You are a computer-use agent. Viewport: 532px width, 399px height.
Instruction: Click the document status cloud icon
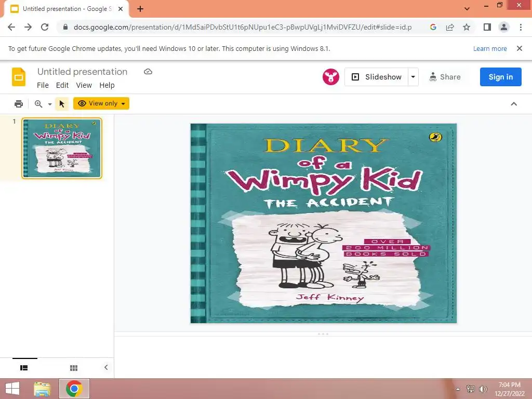point(148,72)
